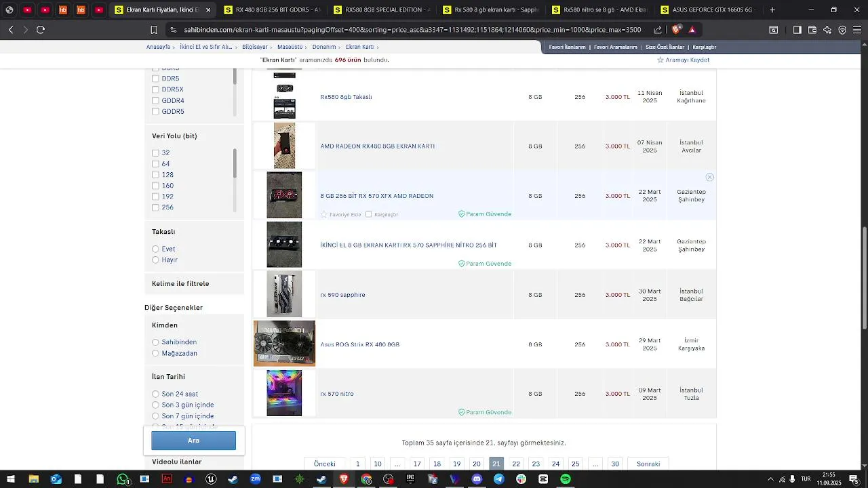This screenshot has height=488, width=868.
Task: Open the browser hamburger menu
Action: click(x=856, y=30)
